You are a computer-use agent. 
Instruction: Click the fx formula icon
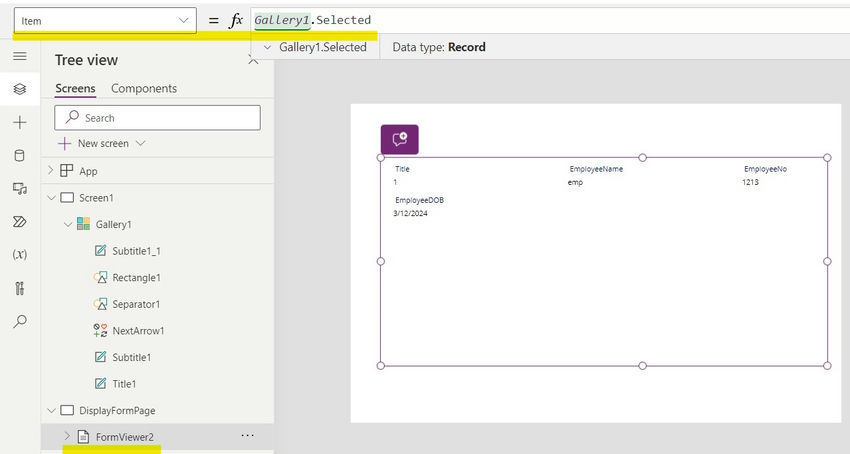point(236,21)
